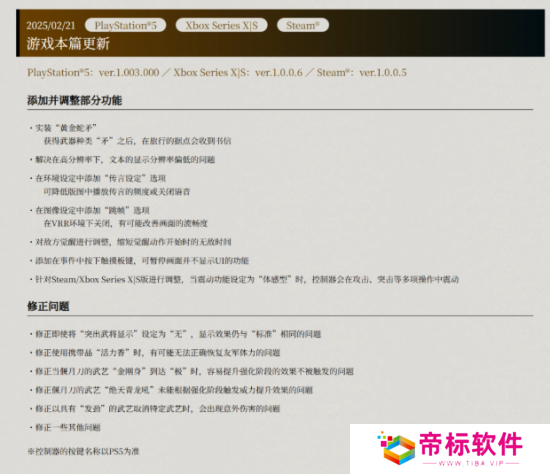Viewport: 550px width, 474px height.
Task: Click the 可降低版图中播放传言的频度 sub-line
Action: 117,192
